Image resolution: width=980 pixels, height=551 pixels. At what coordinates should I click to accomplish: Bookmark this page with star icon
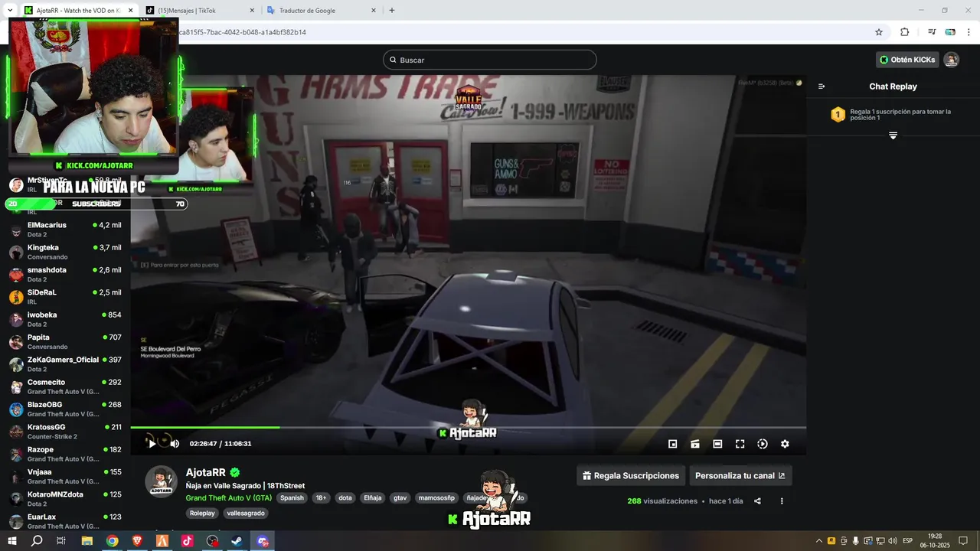click(879, 32)
